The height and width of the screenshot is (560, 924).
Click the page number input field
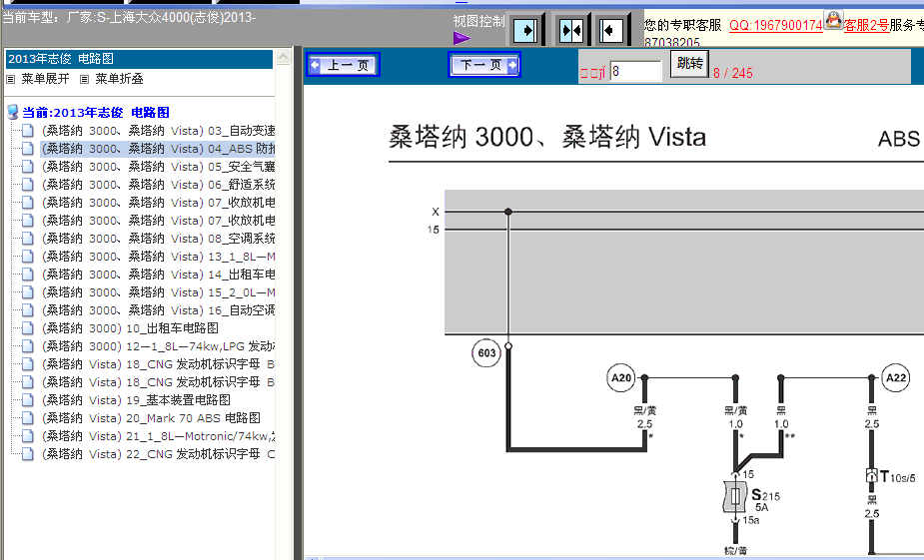pyautogui.click(x=636, y=71)
